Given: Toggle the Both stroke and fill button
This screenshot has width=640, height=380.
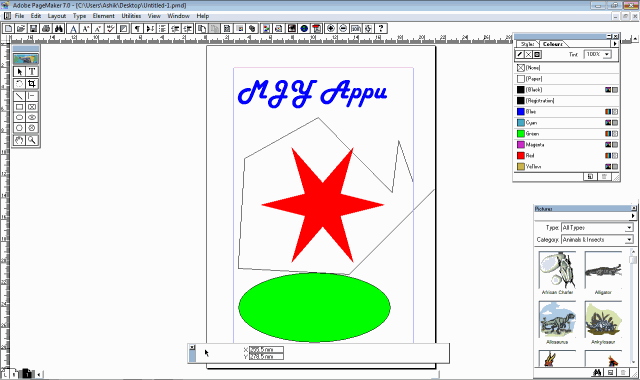Looking at the screenshot, I should click(537, 54).
